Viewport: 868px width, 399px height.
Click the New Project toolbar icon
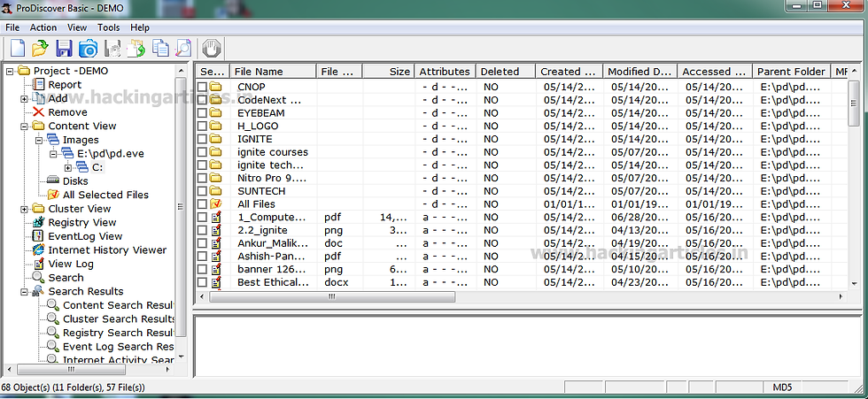coord(18,49)
